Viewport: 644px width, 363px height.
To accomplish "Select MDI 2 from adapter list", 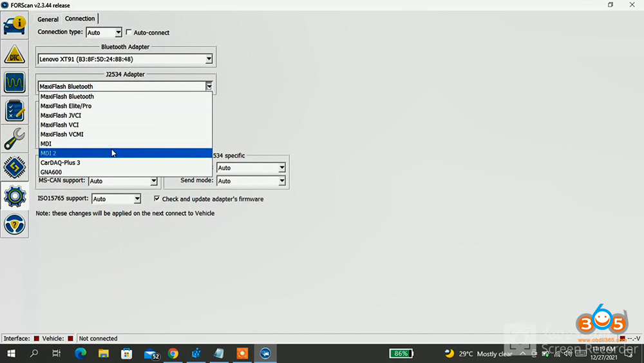I will click(x=48, y=153).
